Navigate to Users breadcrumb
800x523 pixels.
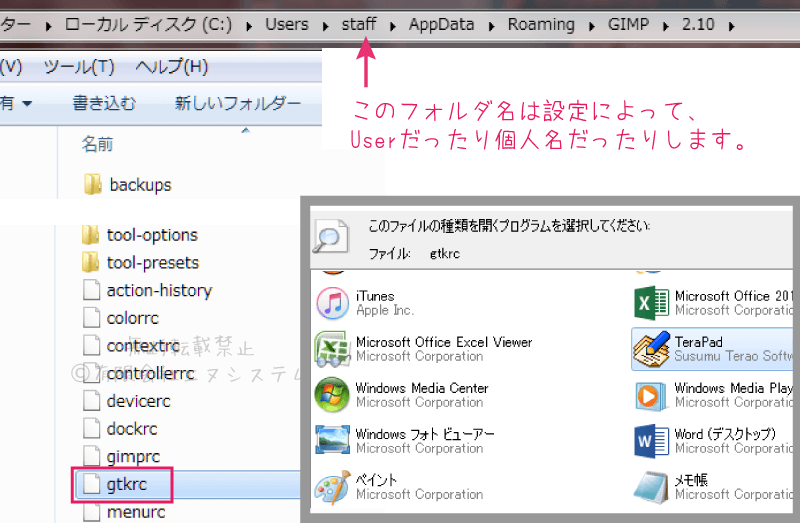[287, 24]
